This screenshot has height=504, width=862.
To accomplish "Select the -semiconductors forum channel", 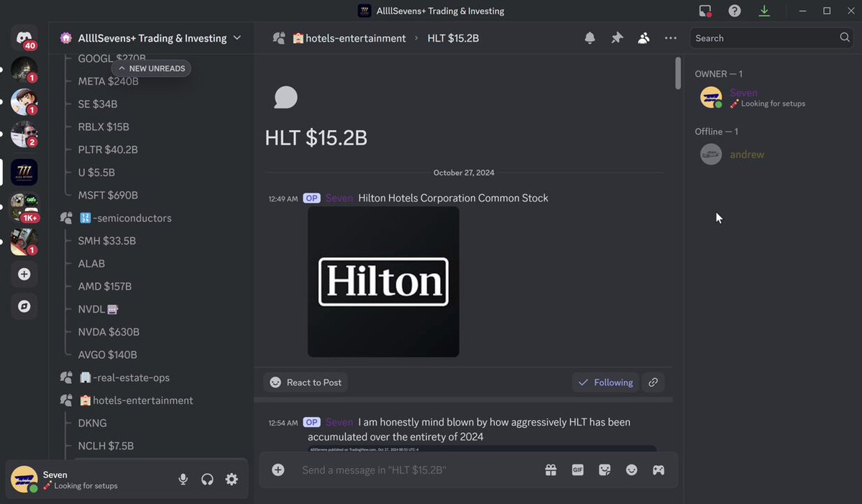I will (126, 218).
